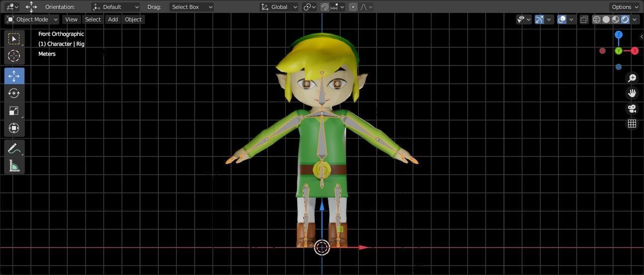Open the Object Mode selector
The image size is (644, 275).
coord(32,19)
